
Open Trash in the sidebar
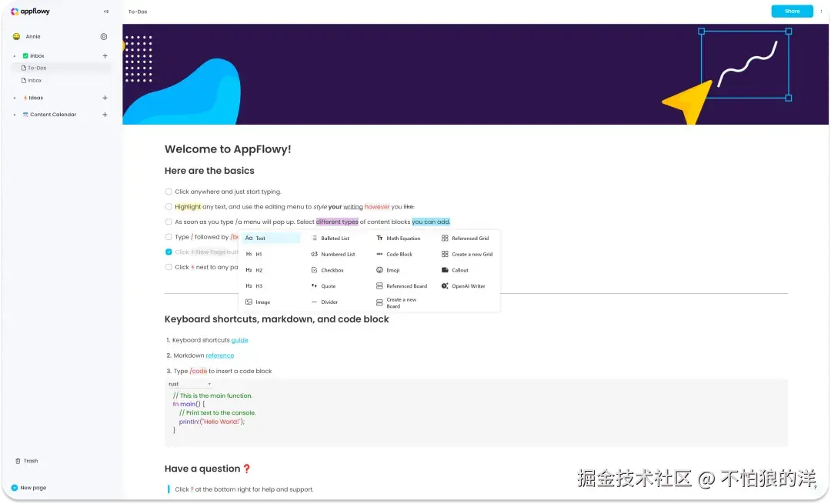[x=28, y=461]
